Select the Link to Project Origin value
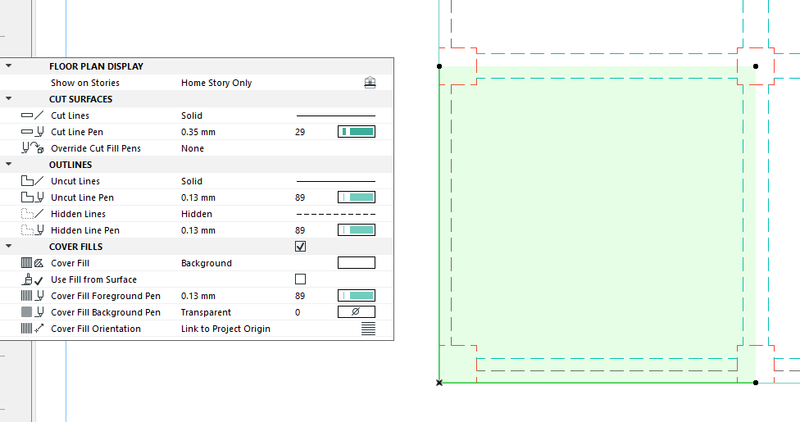The width and height of the screenshot is (800, 422). tap(226, 329)
